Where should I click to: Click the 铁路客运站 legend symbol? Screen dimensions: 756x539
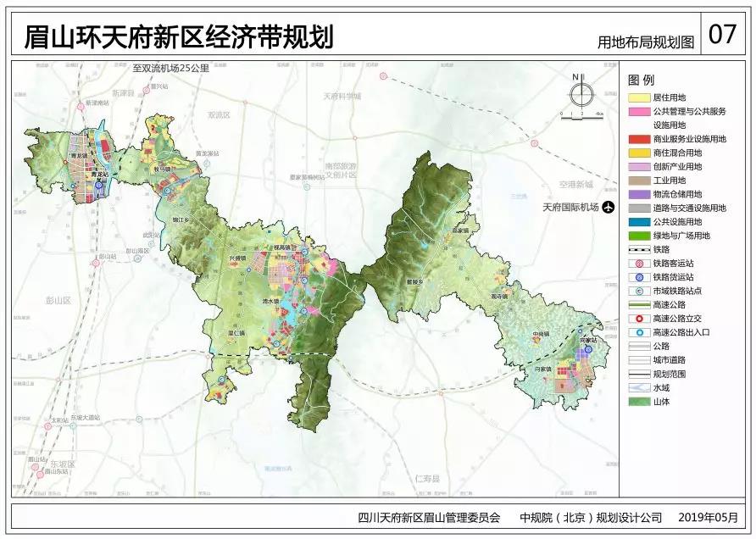point(638,263)
